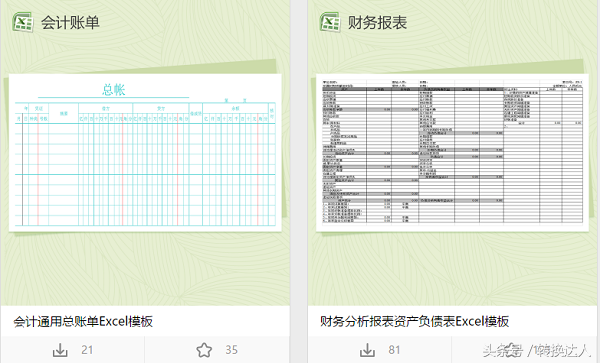This screenshot has width=600, height=363.
Task: Open 财务分析报表资产负债表Excel模板 title link
Action: 414,321
